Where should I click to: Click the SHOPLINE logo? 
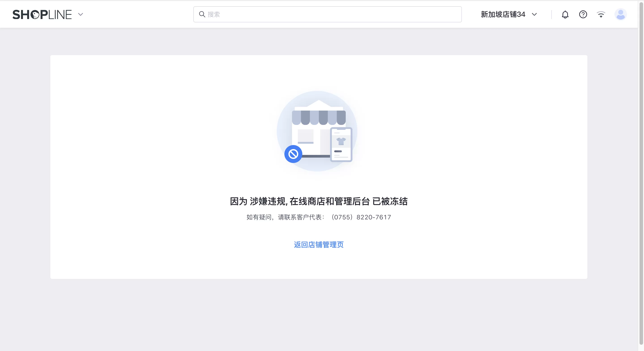pos(42,14)
